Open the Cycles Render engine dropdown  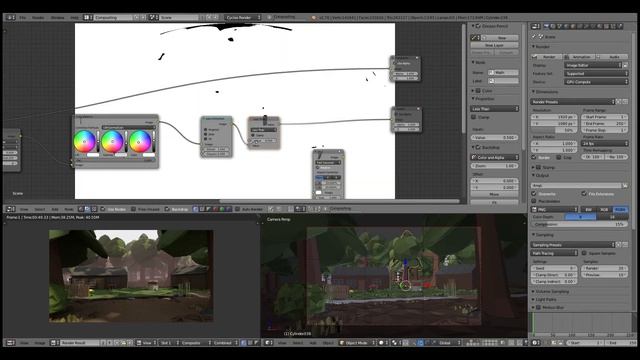click(x=243, y=18)
